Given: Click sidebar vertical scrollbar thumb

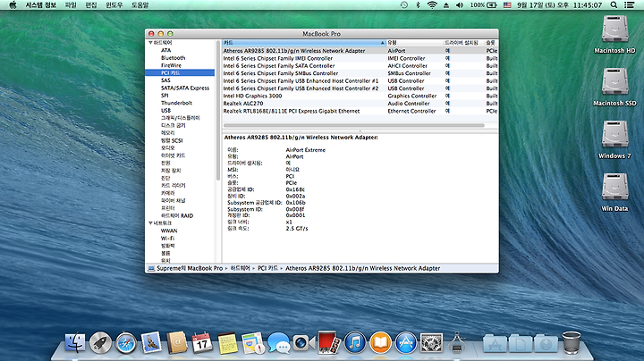Looking at the screenshot, I should 218,111.
